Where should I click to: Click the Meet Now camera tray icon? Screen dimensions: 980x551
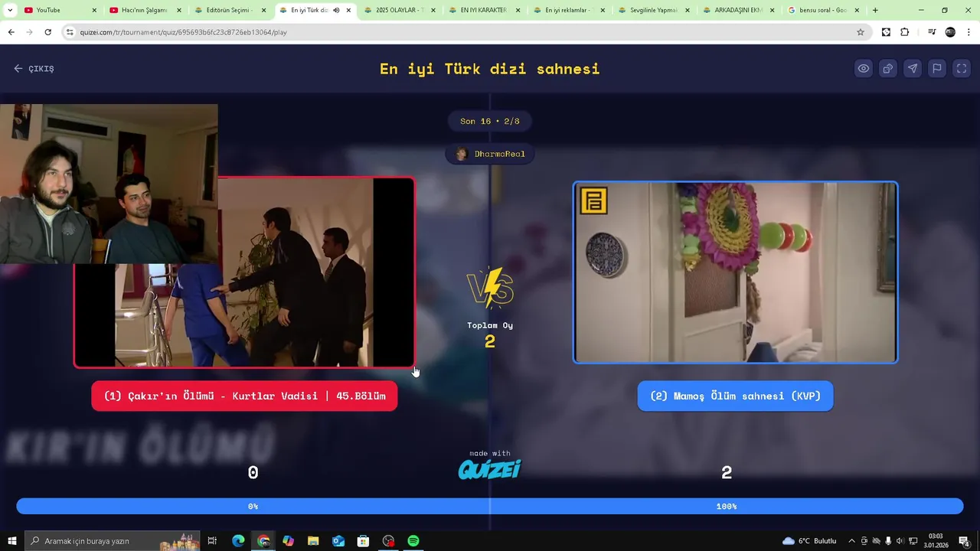pos(864,541)
